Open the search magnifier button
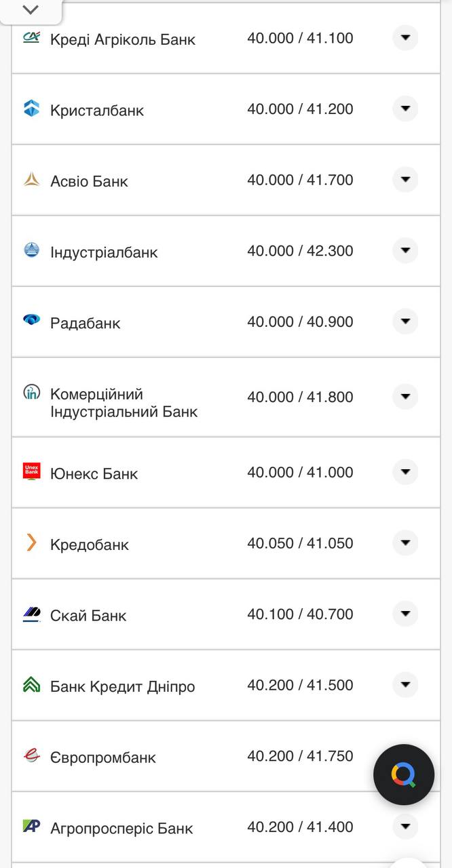452x868 pixels. pyautogui.click(x=404, y=774)
